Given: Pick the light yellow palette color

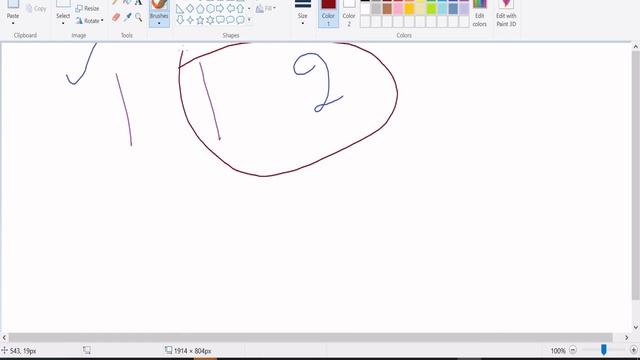Looking at the screenshot, I should coord(420,9).
